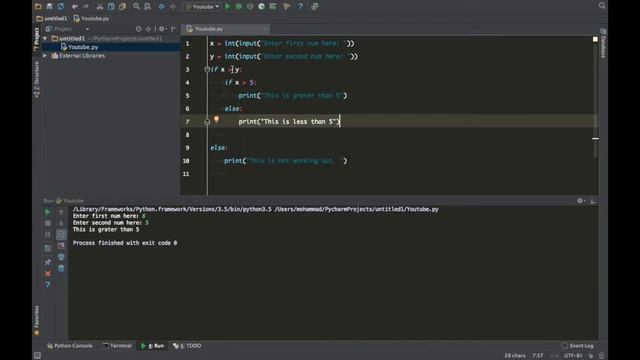Paste using the clipboard icon
Screen dimensions: 640x360
point(122,6)
